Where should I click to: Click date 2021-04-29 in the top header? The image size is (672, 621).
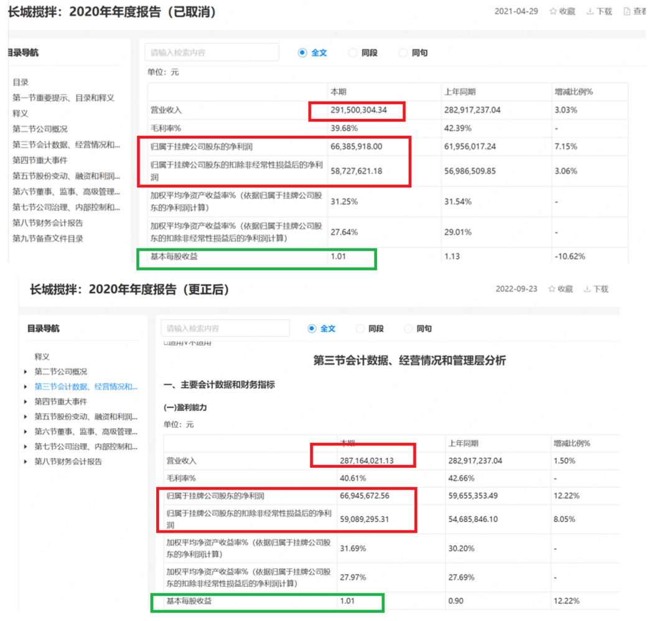click(516, 12)
